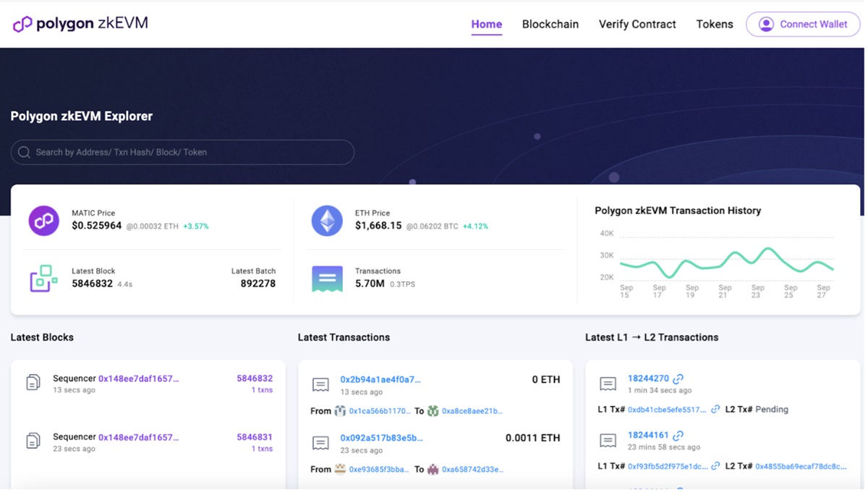Click the Transactions receipt icon
The image size is (868, 495).
click(x=327, y=278)
